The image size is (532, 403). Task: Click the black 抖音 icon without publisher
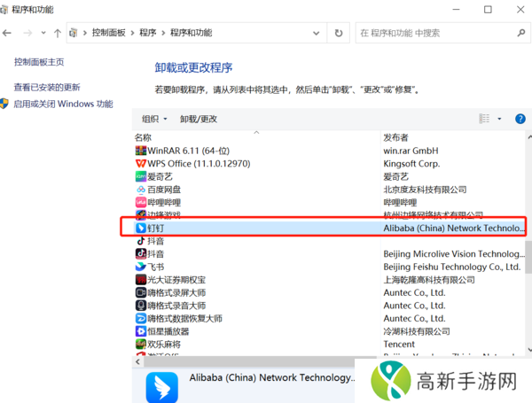tap(140, 241)
